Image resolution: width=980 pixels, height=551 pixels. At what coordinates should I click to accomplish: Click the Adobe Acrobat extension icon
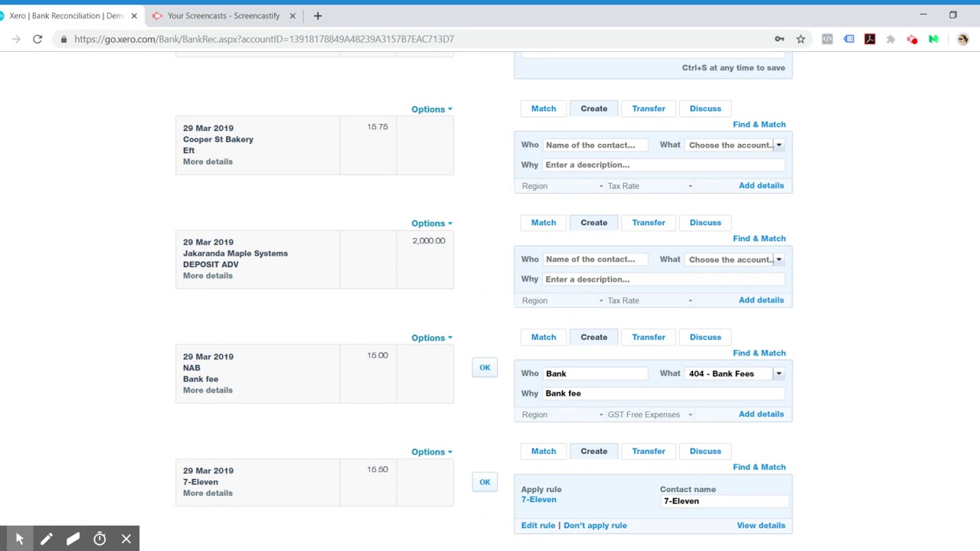[870, 39]
